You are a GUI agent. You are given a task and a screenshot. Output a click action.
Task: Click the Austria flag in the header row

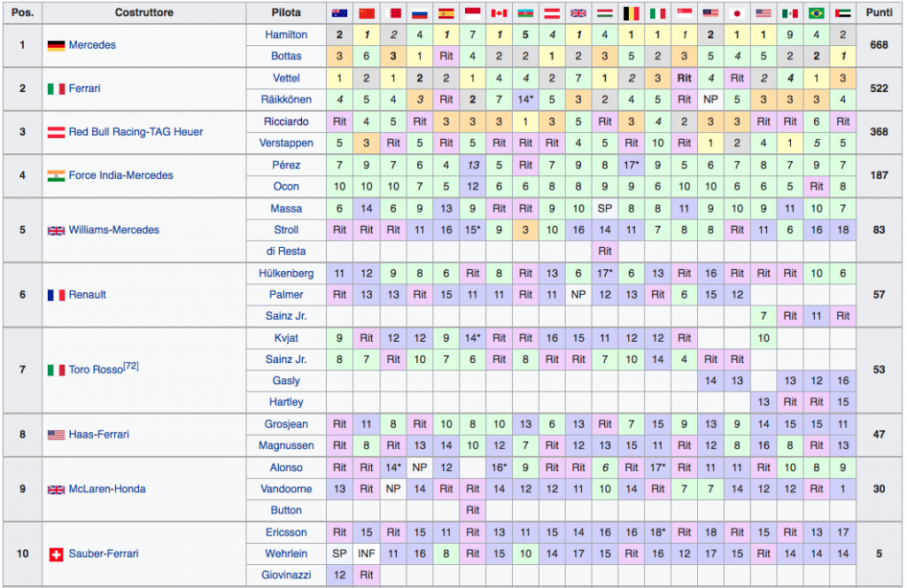click(552, 12)
